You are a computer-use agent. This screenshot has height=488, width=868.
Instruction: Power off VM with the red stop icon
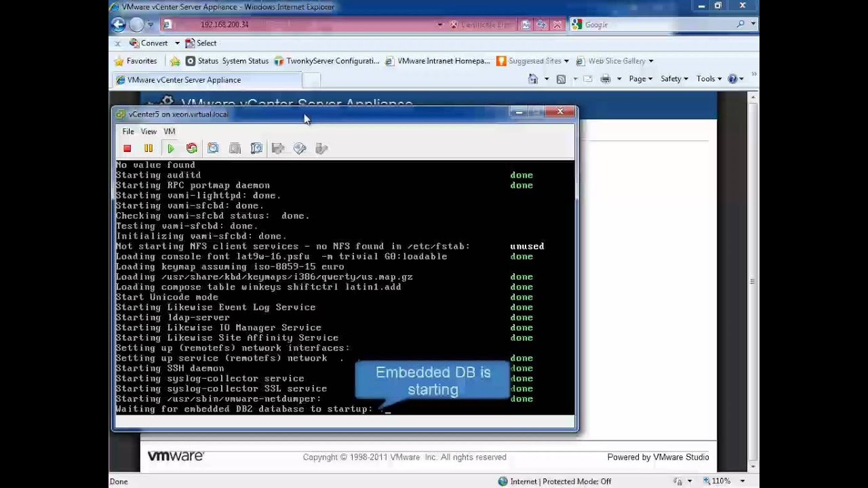(x=127, y=148)
